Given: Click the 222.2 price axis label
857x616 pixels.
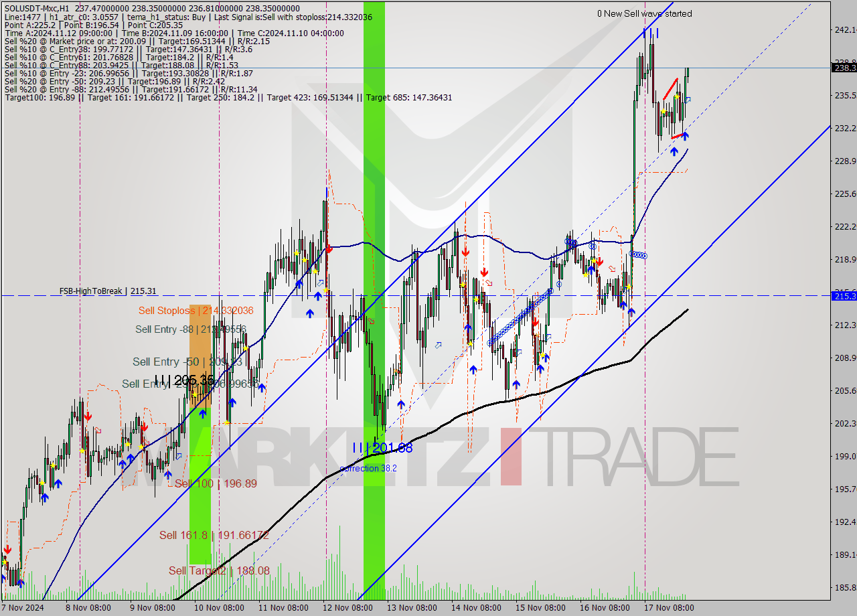Looking at the screenshot, I should [x=845, y=226].
